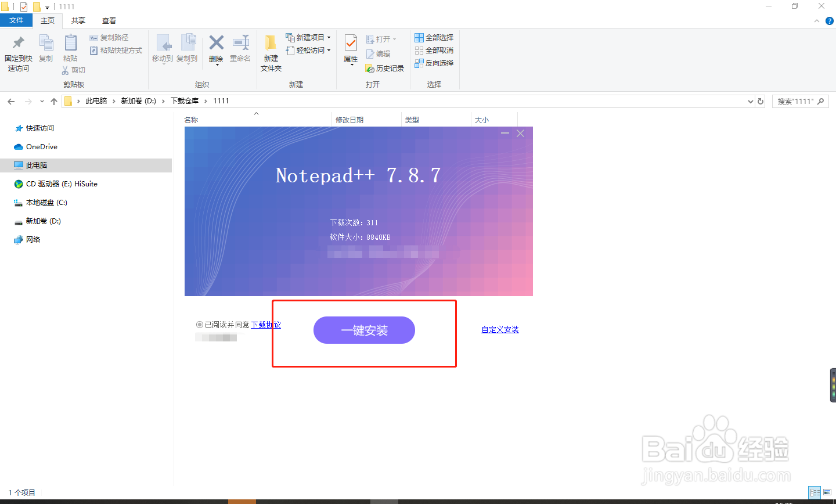Expand the address bar history dropdown

[x=750, y=102]
